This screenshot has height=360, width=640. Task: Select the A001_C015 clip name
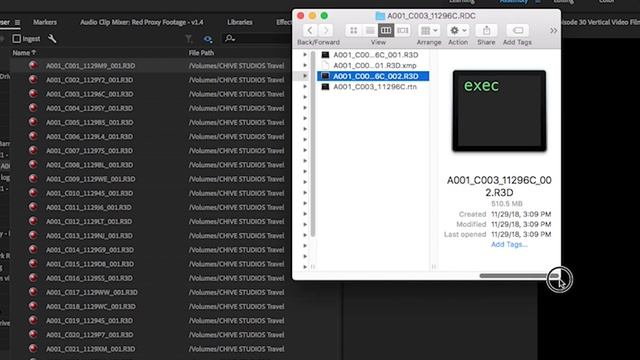tap(90, 264)
